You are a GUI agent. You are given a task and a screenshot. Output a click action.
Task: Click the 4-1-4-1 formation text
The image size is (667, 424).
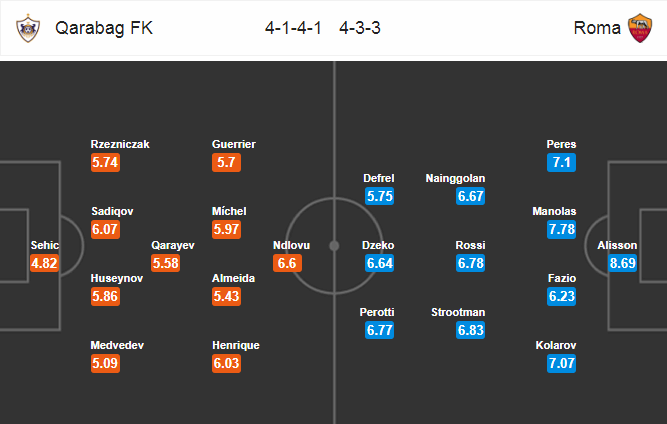coord(293,28)
